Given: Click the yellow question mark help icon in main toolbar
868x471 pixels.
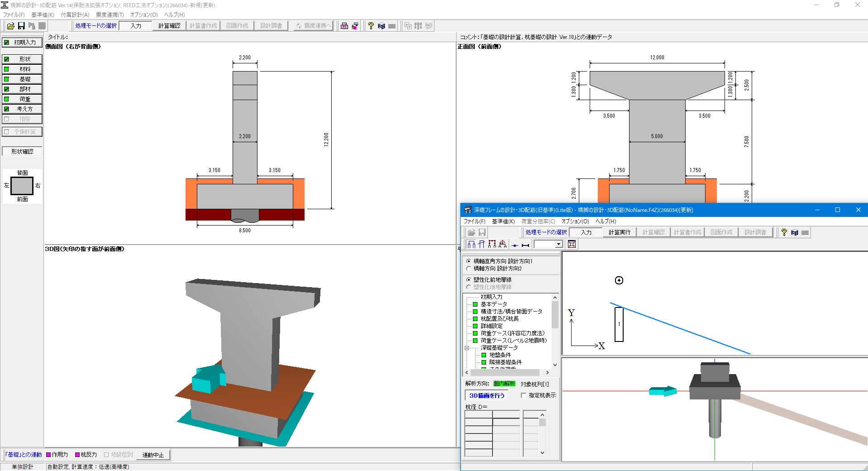Looking at the screenshot, I should pyautogui.click(x=371, y=26).
